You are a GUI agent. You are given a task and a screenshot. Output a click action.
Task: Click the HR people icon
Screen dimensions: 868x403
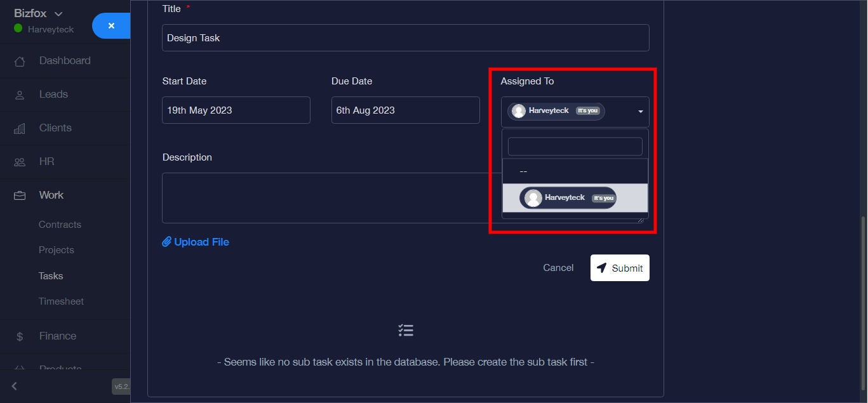tap(20, 162)
